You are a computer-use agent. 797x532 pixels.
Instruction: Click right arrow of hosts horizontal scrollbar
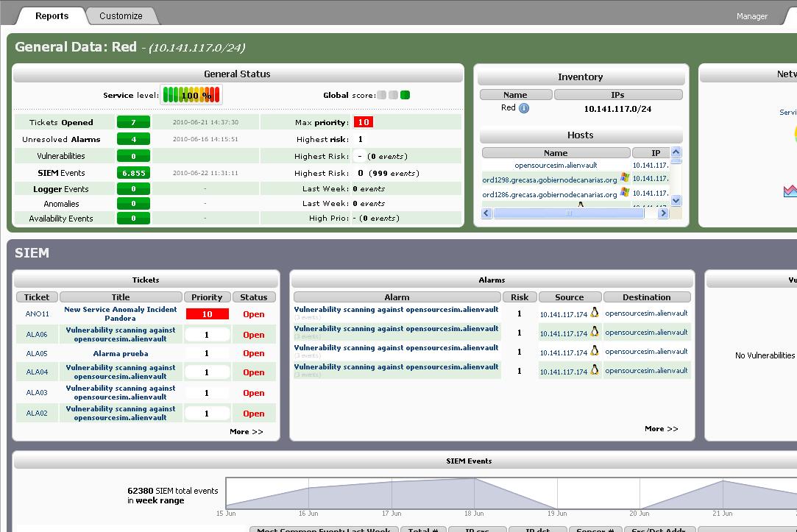pos(663,213)
